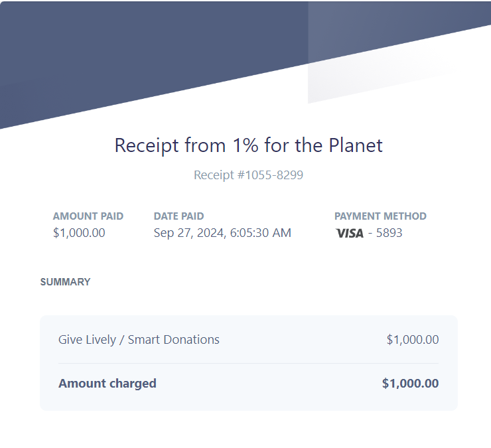Click the divider line in summary box

[x=248, y=364]
